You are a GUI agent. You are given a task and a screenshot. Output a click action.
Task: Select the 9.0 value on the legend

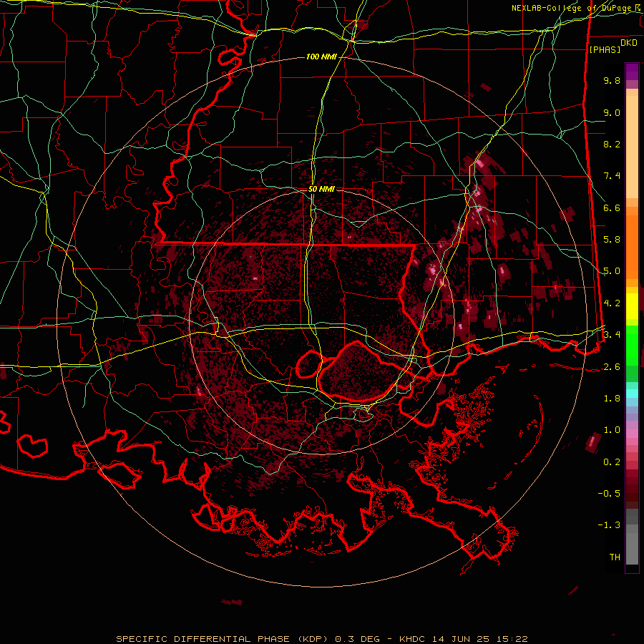(x=612, y=112)
